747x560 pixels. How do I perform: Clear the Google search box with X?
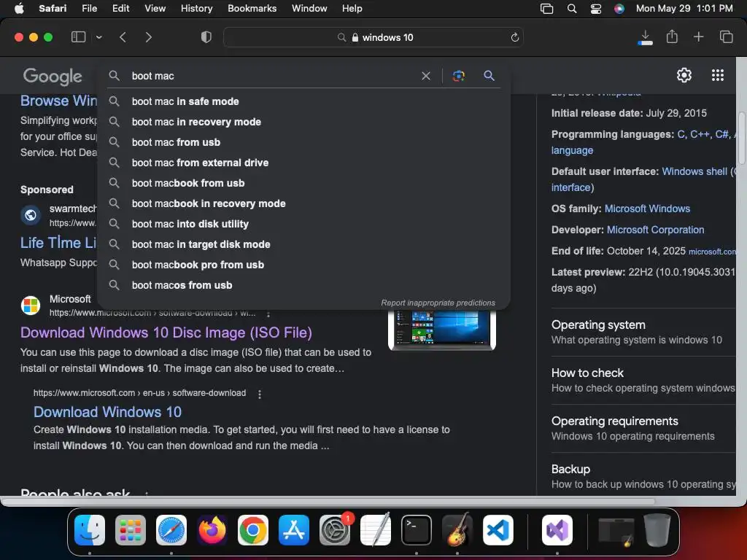coord(426,76)
